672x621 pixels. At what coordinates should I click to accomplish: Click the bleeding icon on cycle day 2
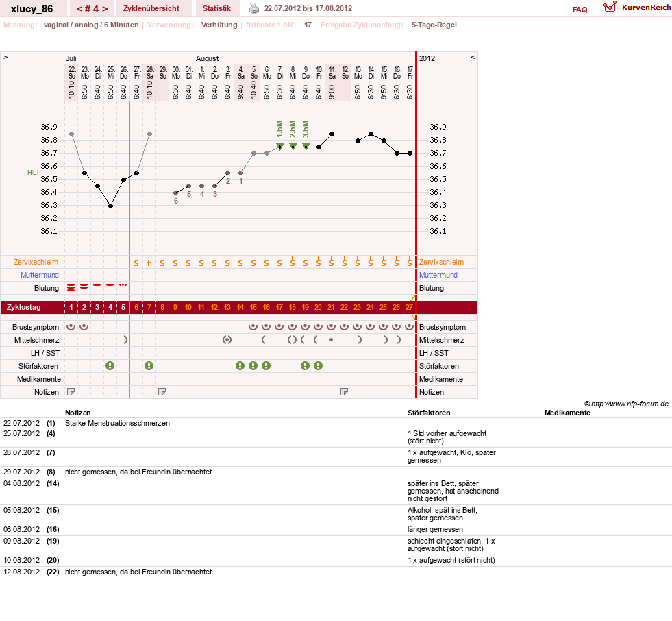pos(84,286)
